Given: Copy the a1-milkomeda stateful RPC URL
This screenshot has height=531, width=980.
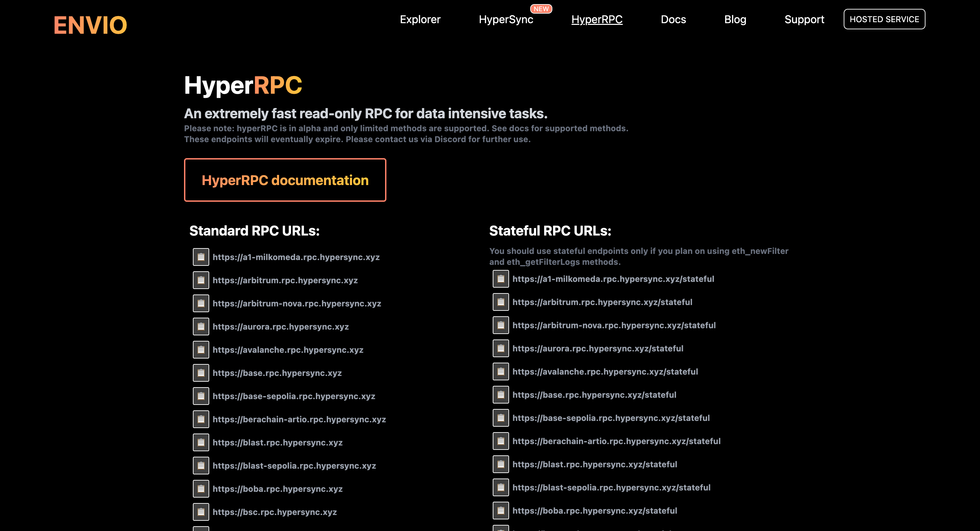Looking at the screenshot, I should [501, 279].
